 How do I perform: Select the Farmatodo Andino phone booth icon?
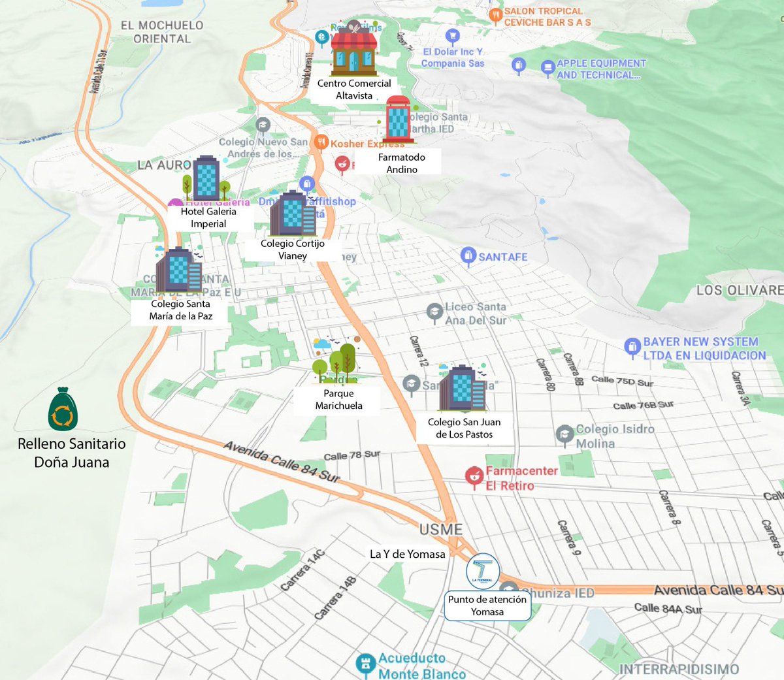click(399, 120)
